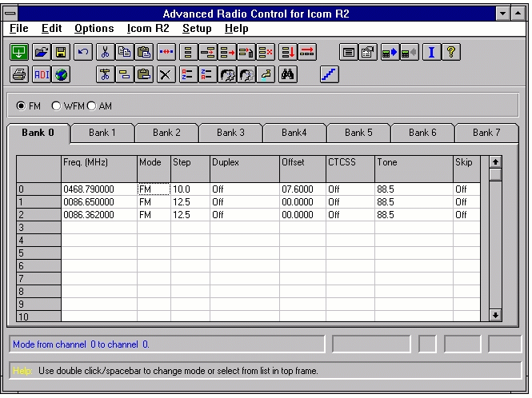532x398 pixels.
Task: Open the Icom R2 menu
Action: click(x=148, y=29)
